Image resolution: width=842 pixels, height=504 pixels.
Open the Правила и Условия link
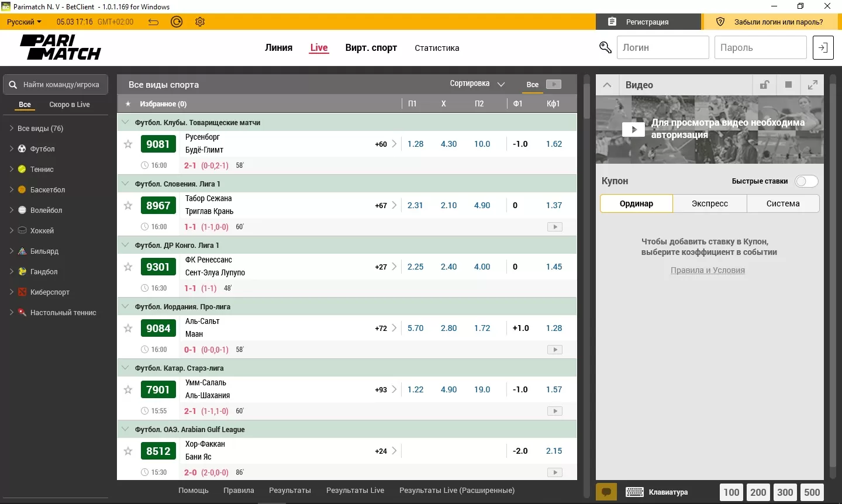click(708, 270)
